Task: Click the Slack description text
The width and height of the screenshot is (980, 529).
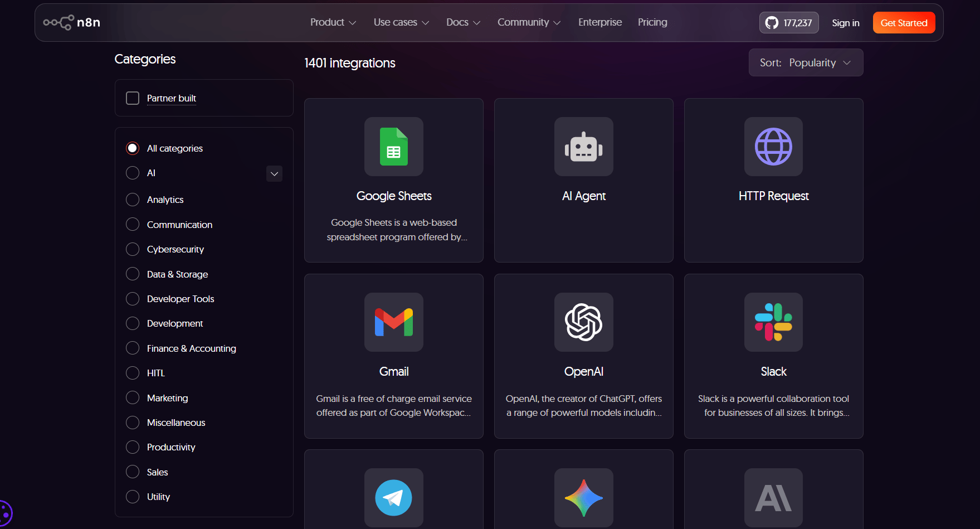Action: pos(773,406)
